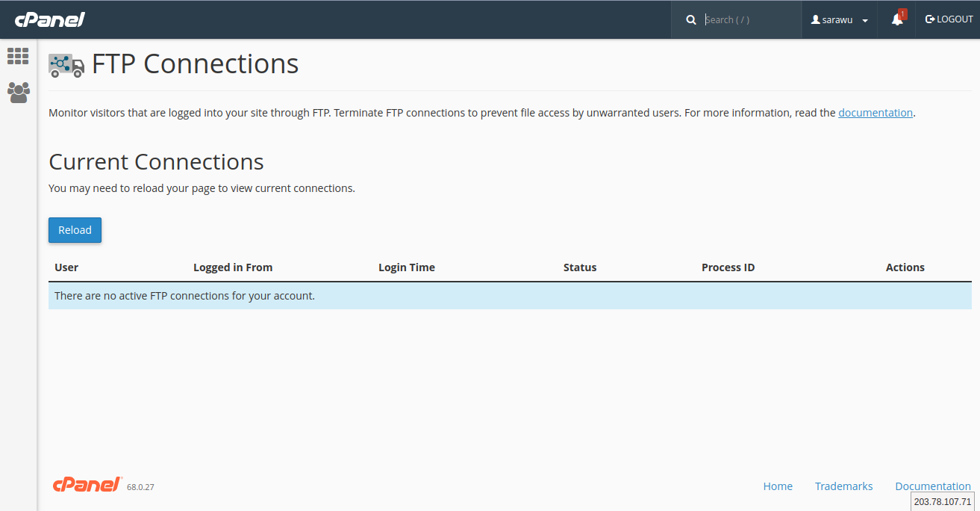This screenshot has height=511, width=980.
Task: Open User Manager from the sidebar
Action: [x=18, y=93]
